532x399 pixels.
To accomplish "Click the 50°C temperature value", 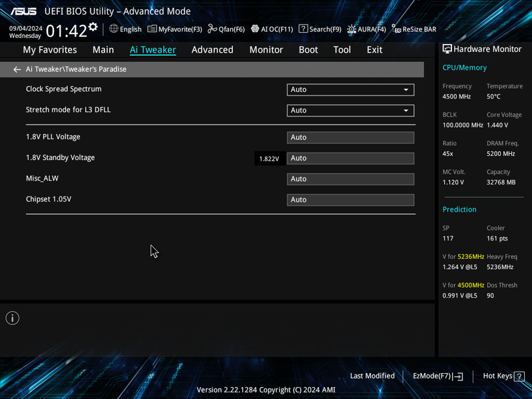I will coord(493,97).
